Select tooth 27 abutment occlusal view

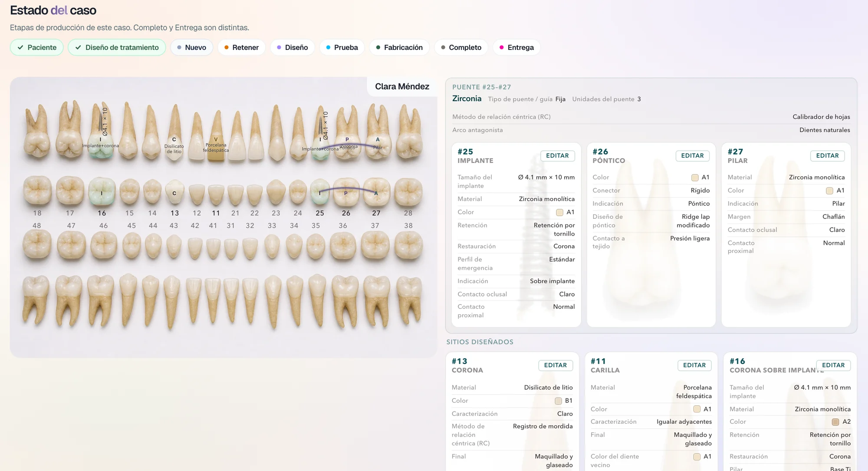[x=376, y=191]
